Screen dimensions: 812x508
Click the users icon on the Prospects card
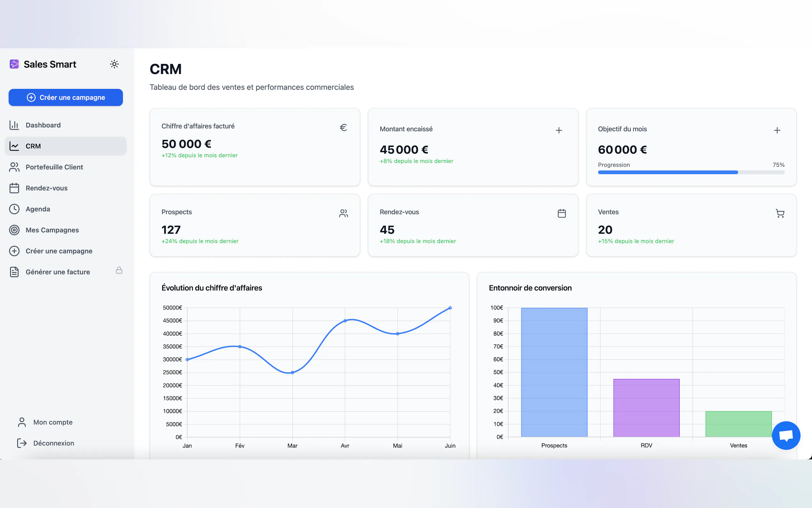click(343, 213)
